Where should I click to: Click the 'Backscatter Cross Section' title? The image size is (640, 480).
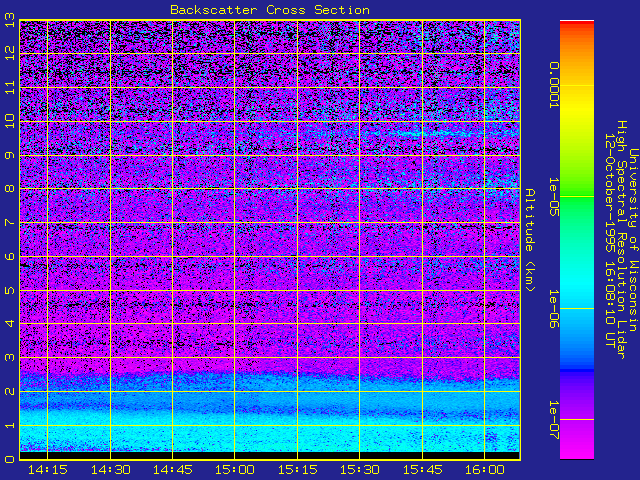[x=270, y=10]
